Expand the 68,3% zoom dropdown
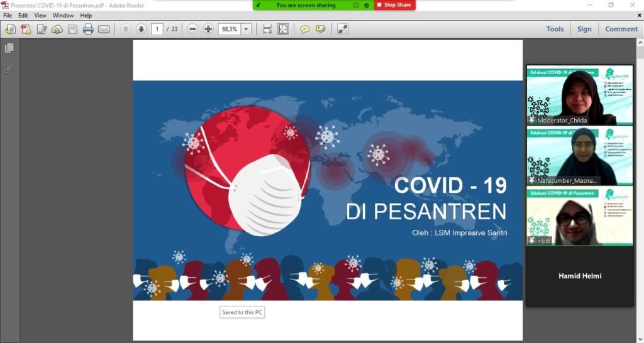Viewport: 644px width, 343px height. pyautogui.click(x=245, y=29)
